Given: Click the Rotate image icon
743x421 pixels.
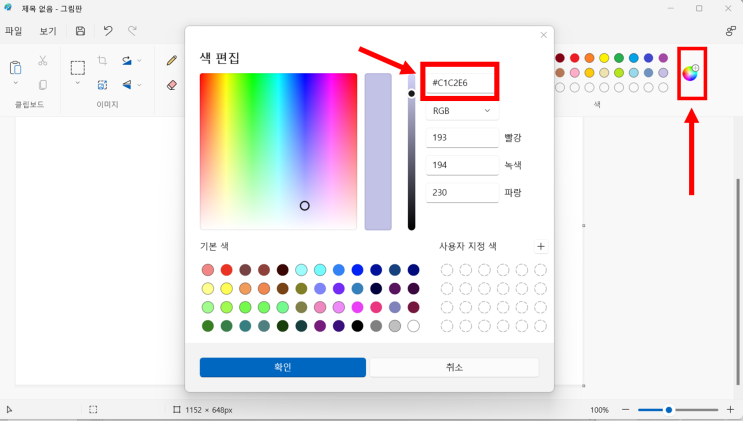Looking at the screenshot, I should click(x=127, y=60).
